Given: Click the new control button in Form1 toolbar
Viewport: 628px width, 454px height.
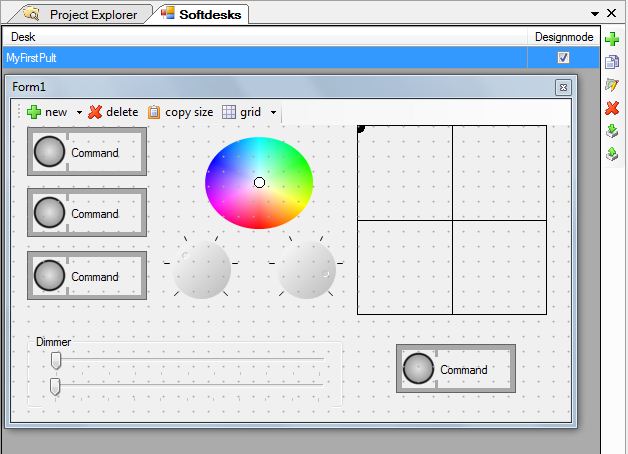Looking at the screenshot, I should (x=46, y=112).
